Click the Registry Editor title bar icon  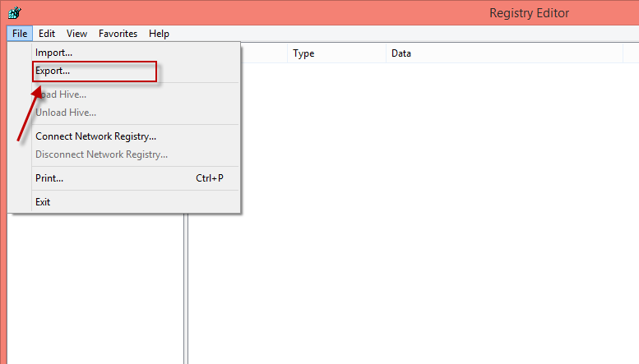coord(15,12)
